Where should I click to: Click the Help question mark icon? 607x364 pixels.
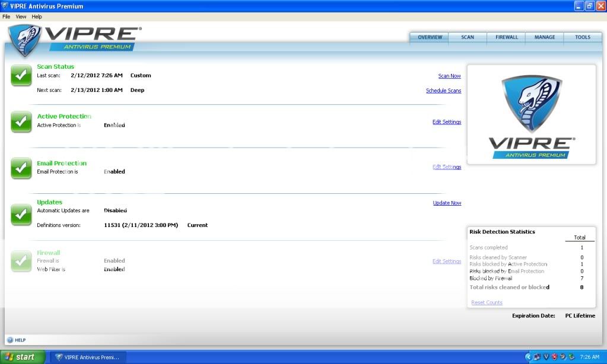pos(10,340)
